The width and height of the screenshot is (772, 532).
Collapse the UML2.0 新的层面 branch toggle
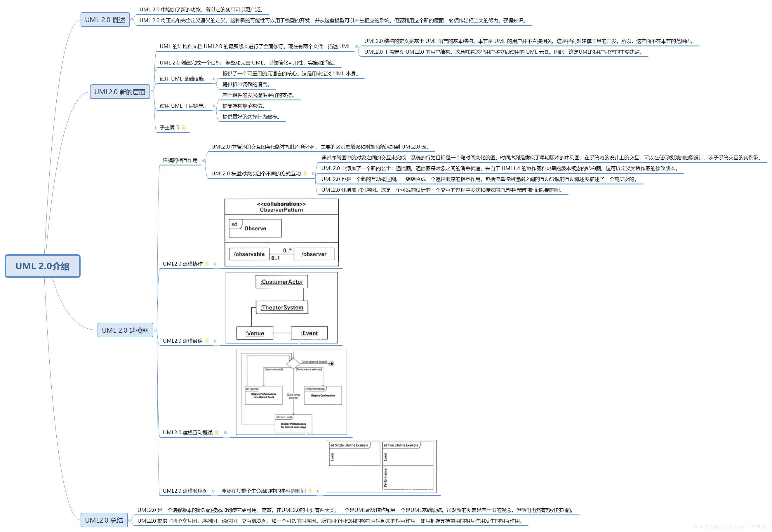tap(152, 92)
